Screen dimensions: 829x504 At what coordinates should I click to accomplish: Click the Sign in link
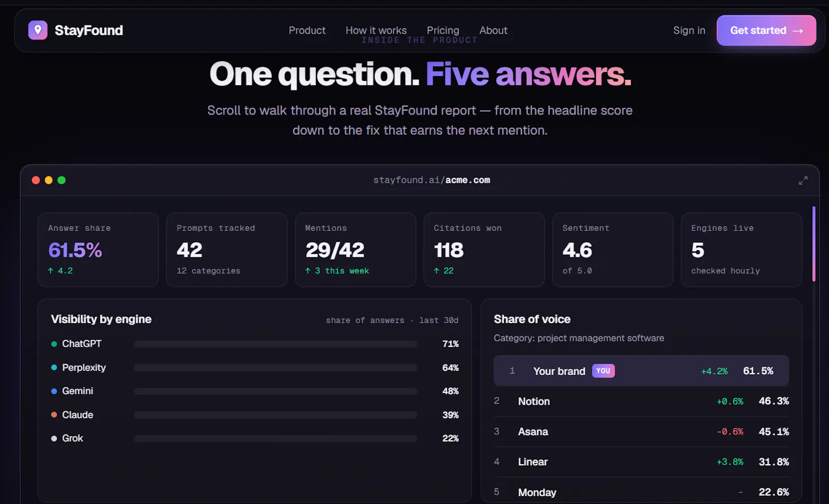coord(689,31)
